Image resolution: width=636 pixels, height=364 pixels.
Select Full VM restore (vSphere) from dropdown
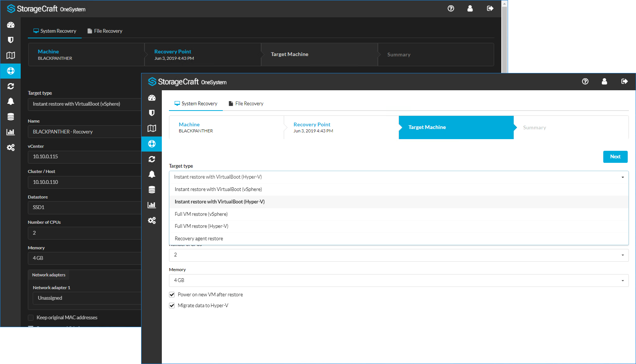(201, 214)
